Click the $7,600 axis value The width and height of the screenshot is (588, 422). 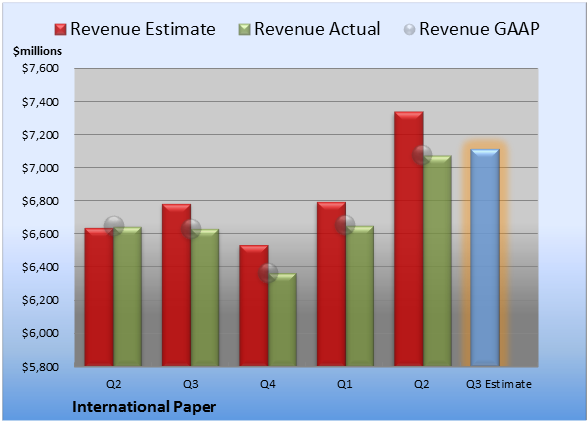(x=40, y=68)
